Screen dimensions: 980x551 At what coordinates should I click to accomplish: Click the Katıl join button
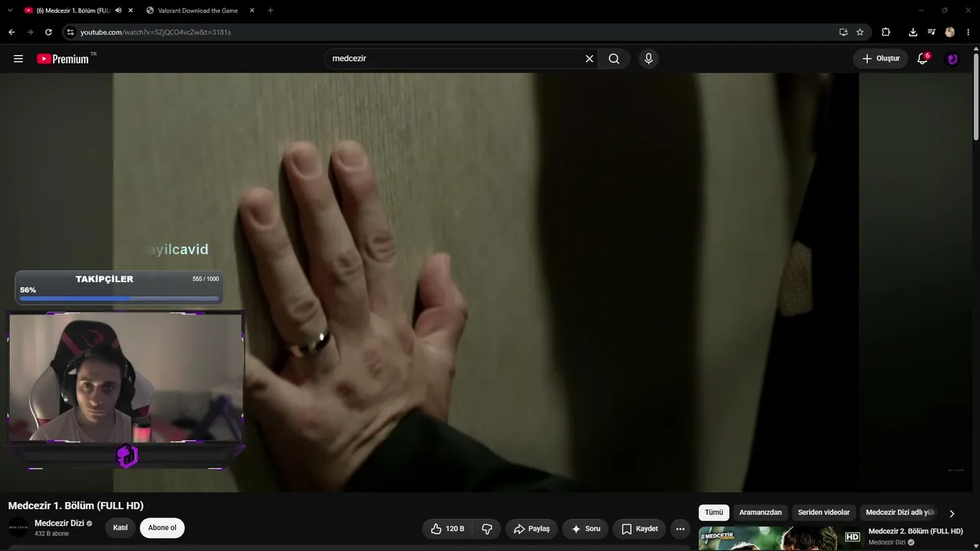(120, 528)
